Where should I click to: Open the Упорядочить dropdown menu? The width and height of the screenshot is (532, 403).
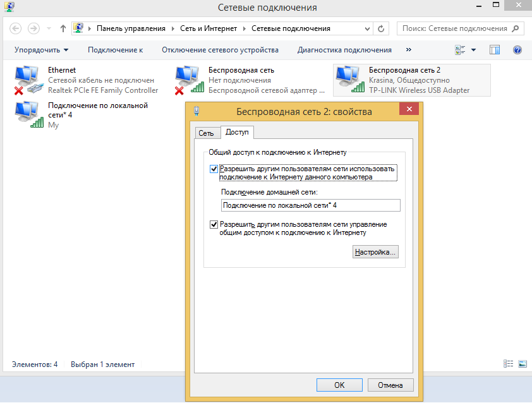[41, 50]
